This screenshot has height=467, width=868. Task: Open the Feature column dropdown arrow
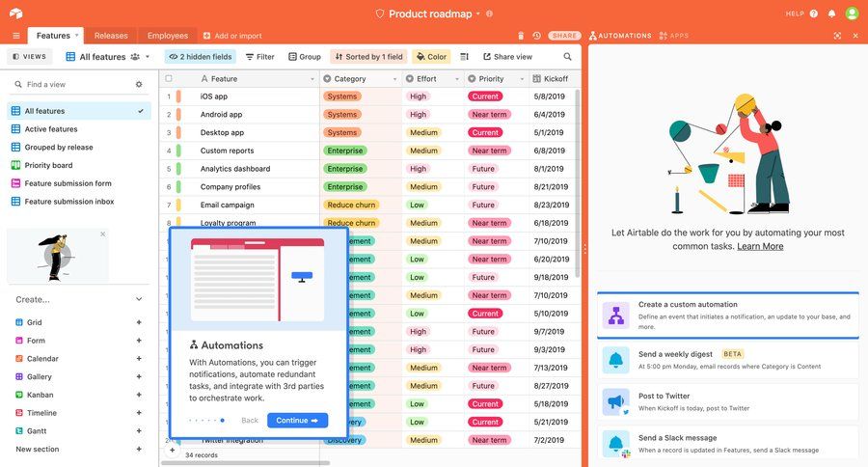pos(312,79)
